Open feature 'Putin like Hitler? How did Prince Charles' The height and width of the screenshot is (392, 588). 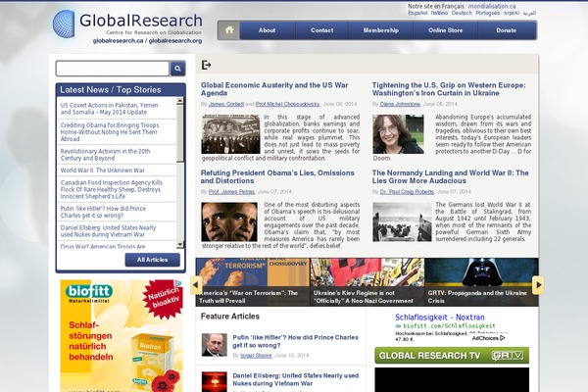295,341
